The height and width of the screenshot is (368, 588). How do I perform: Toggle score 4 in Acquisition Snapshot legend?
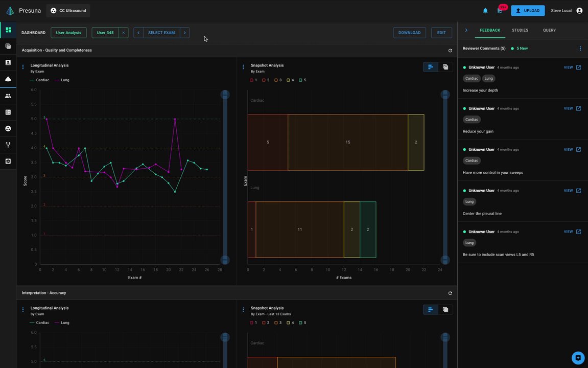(x=291, y=80)
